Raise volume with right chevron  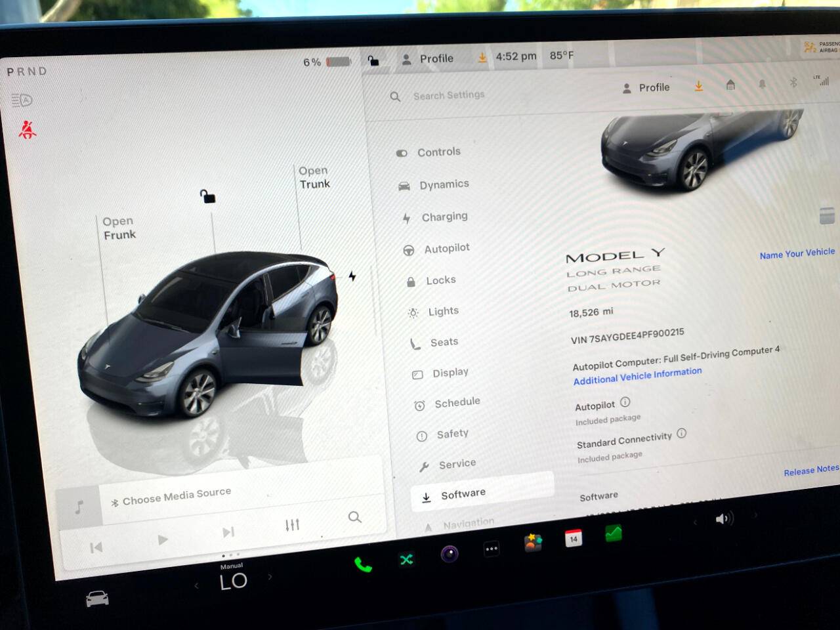click(x=755, y=515)
